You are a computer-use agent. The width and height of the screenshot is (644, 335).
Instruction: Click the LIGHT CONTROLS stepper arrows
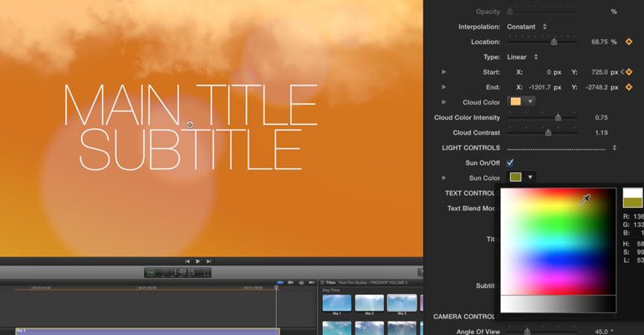(615, 147)
